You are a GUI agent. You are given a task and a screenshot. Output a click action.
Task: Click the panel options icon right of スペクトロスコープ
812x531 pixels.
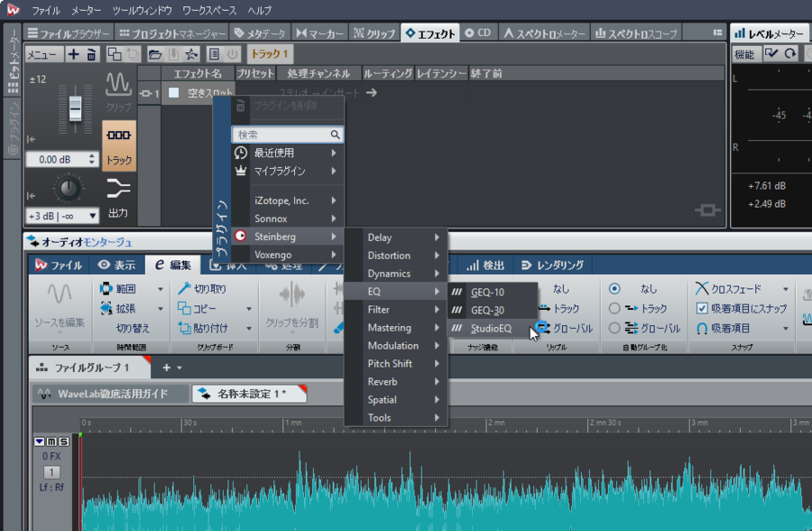click(x=717, y=33)
